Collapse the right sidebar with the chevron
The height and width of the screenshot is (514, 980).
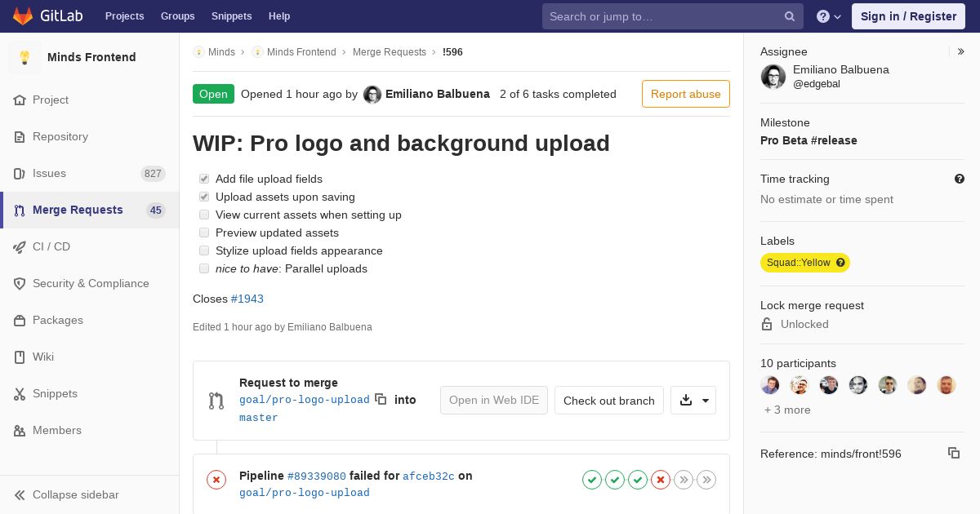961,51
